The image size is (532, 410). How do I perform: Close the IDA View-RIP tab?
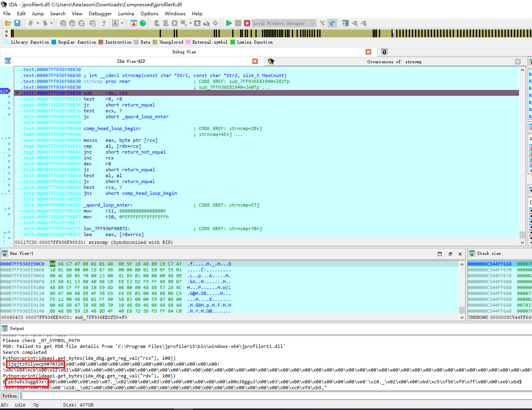click(x=255, y=61)
